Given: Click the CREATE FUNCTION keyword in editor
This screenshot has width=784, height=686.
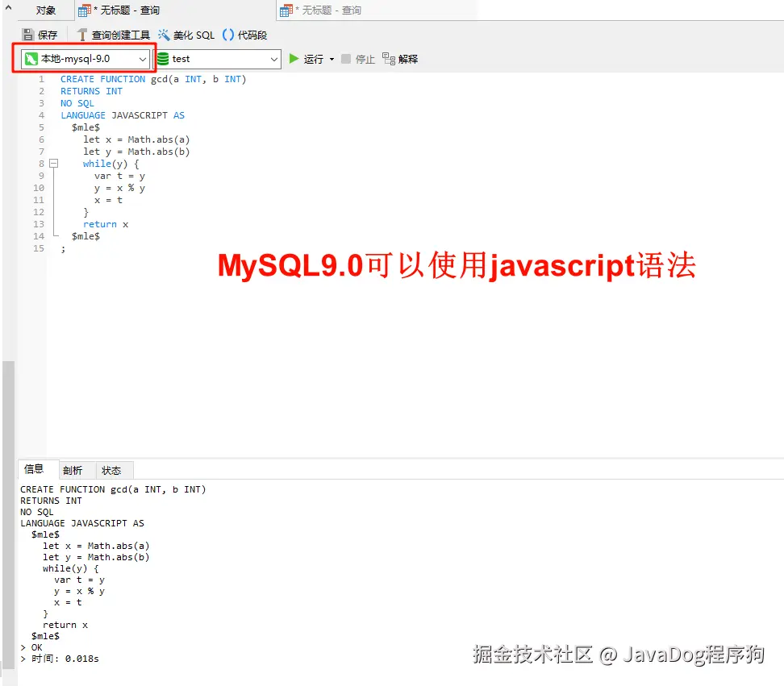Looking at the screenshot, I should click(102, 79).
